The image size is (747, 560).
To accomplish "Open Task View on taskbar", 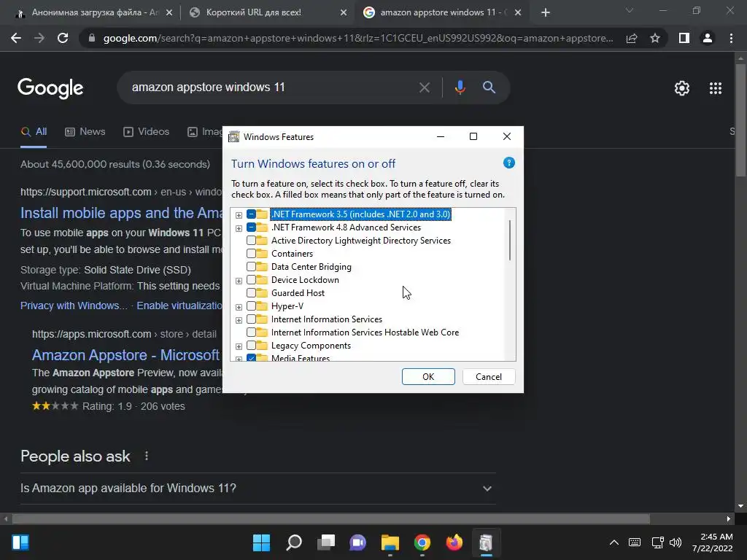I will pos(326,542).
